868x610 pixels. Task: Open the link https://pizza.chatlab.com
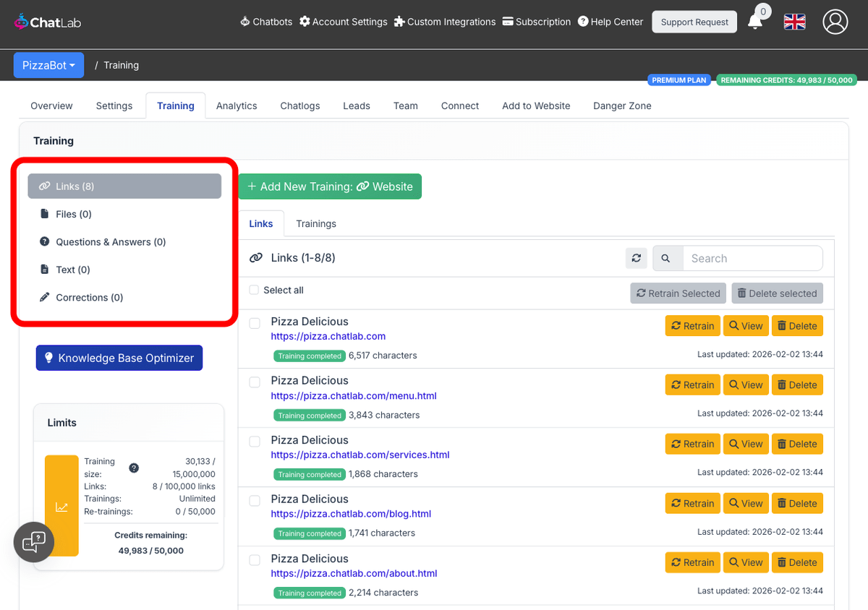(328, 336)
